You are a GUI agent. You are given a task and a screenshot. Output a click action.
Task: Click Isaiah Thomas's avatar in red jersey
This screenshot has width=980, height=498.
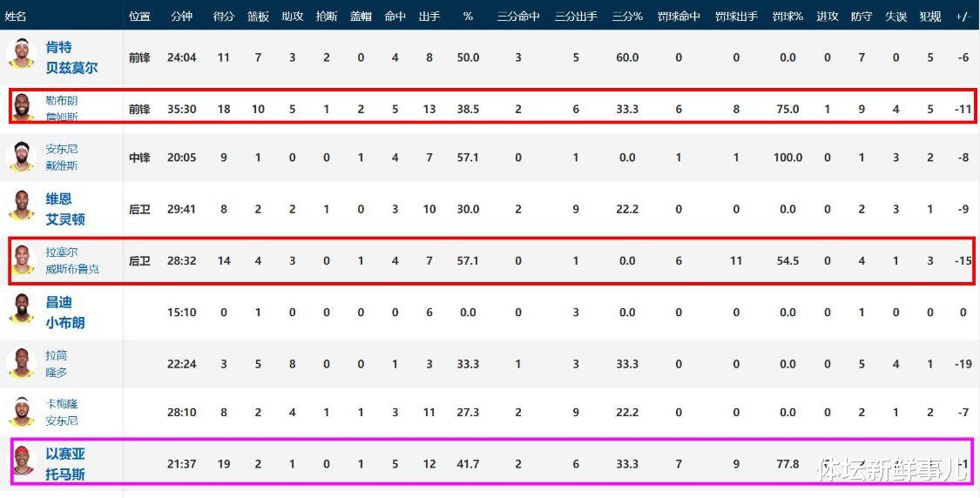pyautogui.click(x=23, y=461)
